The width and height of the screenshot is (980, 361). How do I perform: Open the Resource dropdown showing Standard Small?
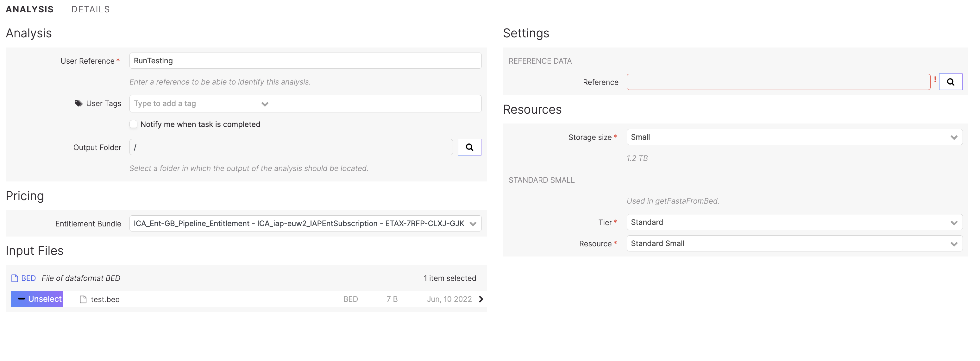point(794,244)
